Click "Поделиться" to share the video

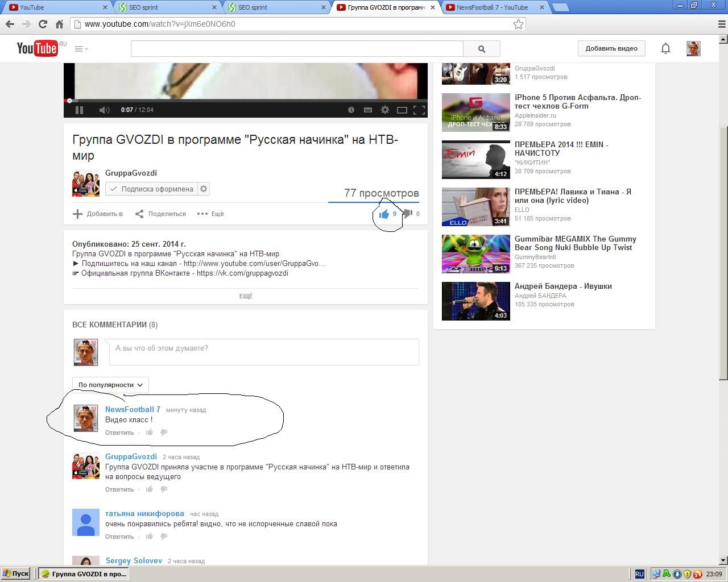point(160,214)
